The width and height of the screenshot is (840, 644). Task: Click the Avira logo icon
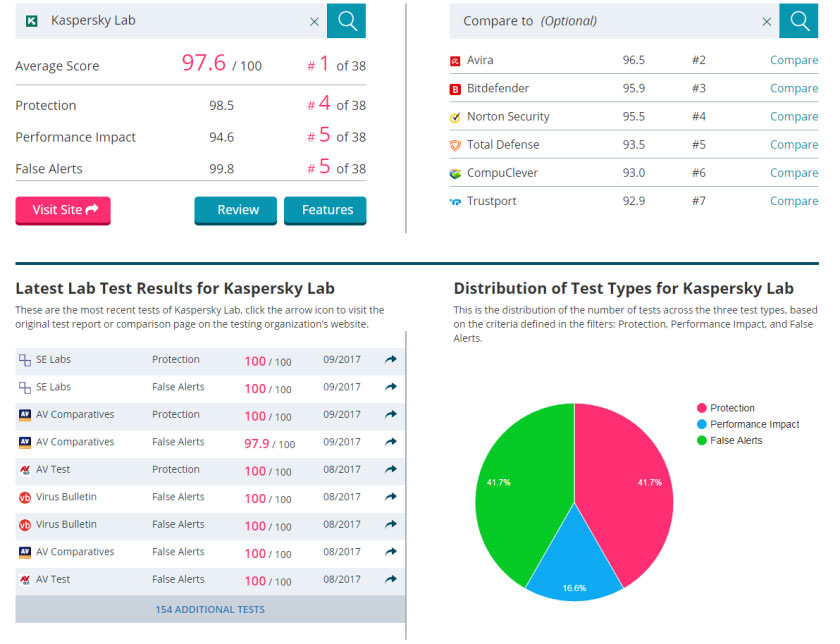coord(455,61)
